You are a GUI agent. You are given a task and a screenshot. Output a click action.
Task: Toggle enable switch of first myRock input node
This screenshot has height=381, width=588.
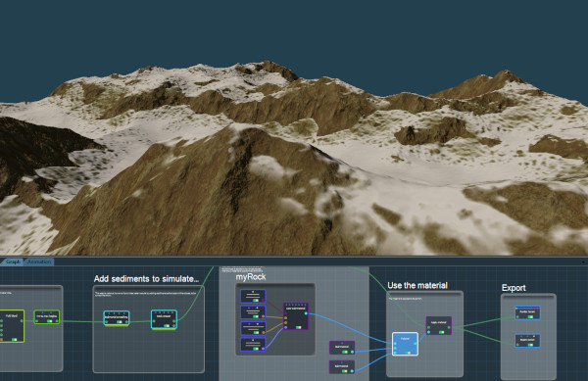pos(256,300)
